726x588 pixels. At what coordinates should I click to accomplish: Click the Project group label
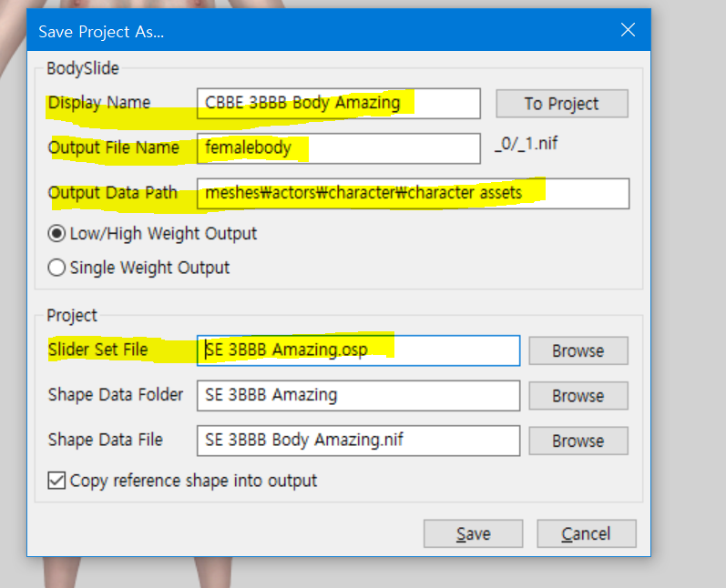72,316
